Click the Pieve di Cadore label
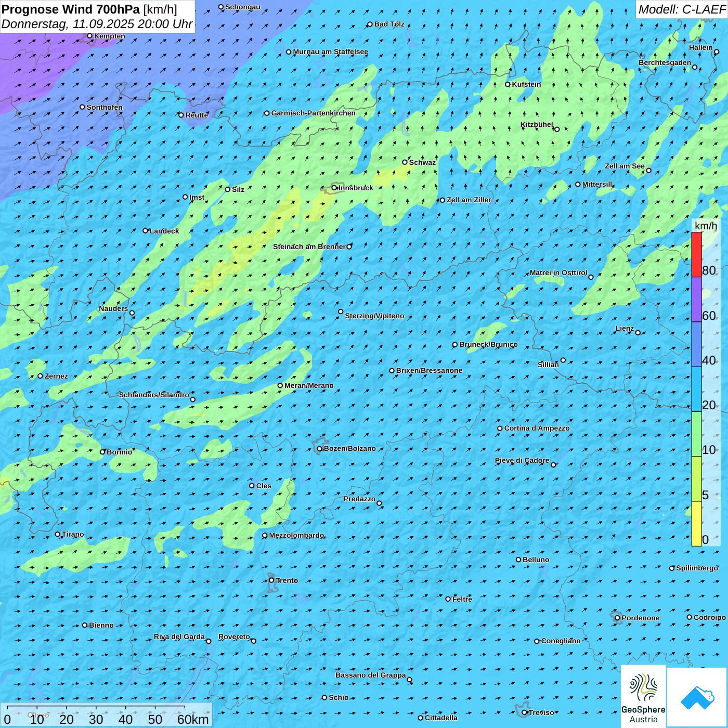The image size is (728, 728). click(522, 460)
